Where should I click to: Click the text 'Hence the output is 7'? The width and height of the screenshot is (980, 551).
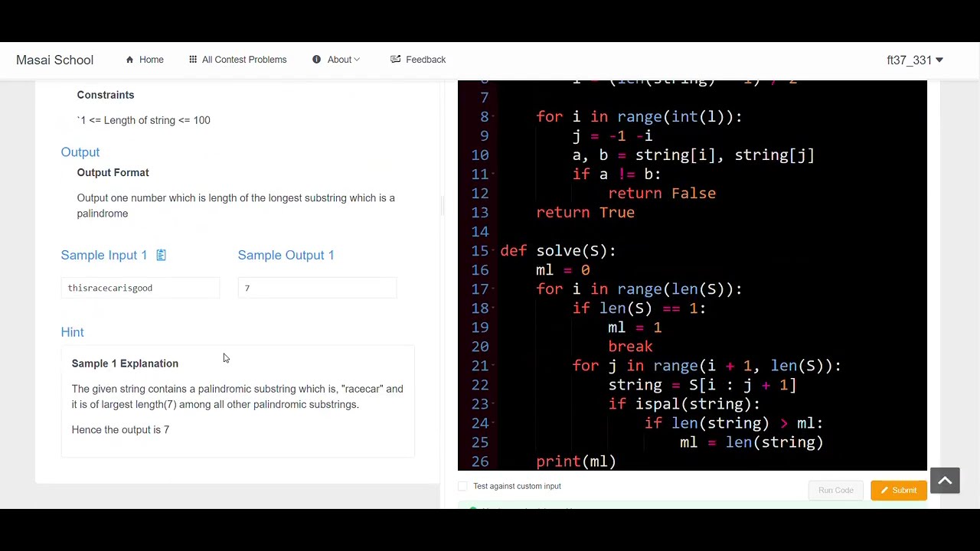[x=120, y=430]
